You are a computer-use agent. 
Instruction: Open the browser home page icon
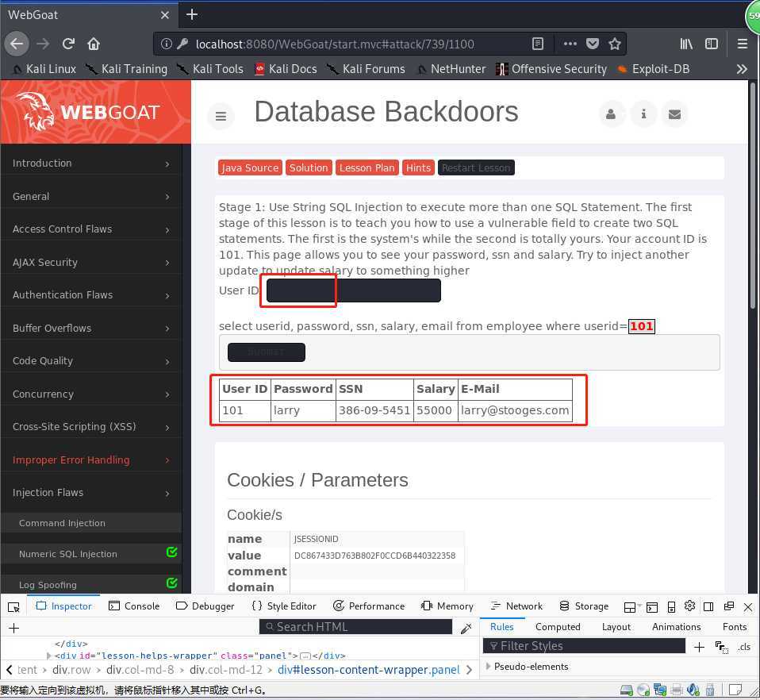tap(94, 44)
